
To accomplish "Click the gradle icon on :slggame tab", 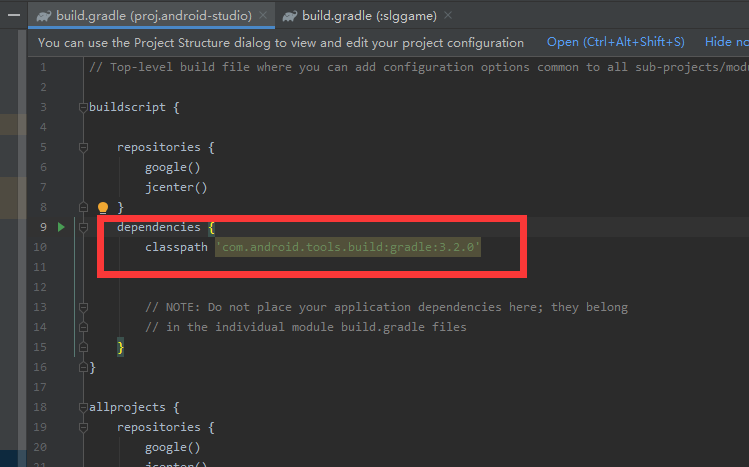I will [291, 16].
